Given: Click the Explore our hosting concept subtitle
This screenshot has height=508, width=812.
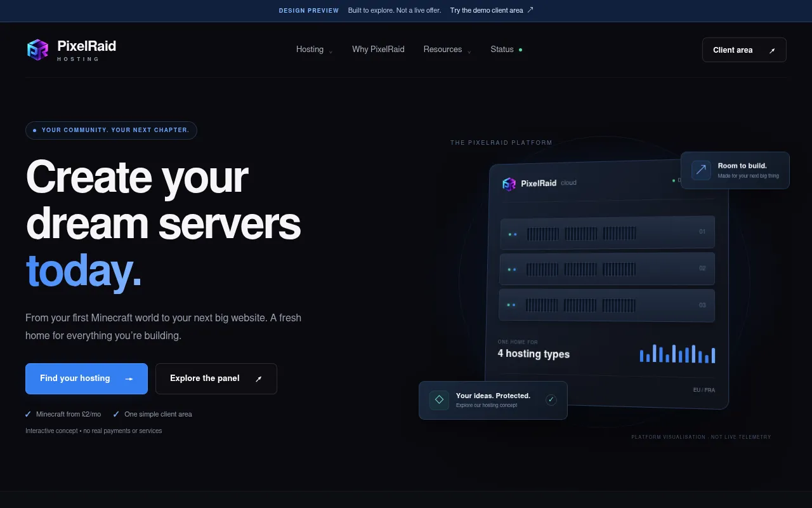Looking at the screenshot, I should 487,405.
